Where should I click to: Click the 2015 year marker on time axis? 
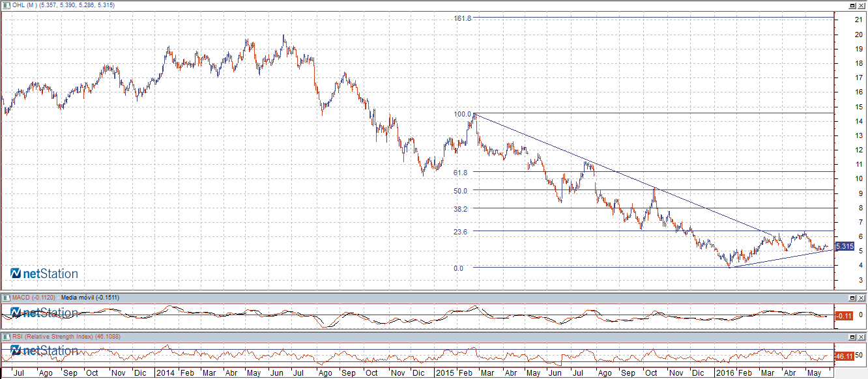click(444, 373)
